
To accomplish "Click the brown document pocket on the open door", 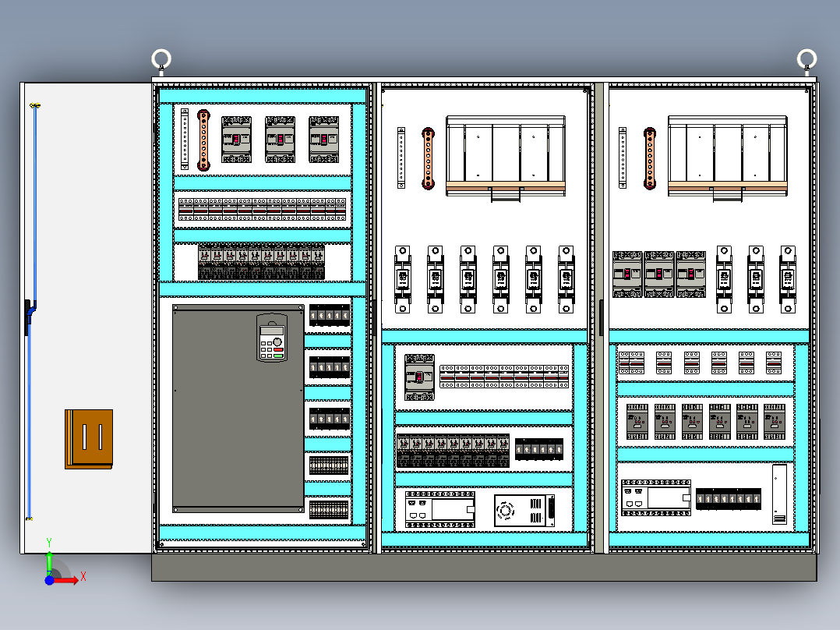I will pyautogui.click(x=89, y=439).
